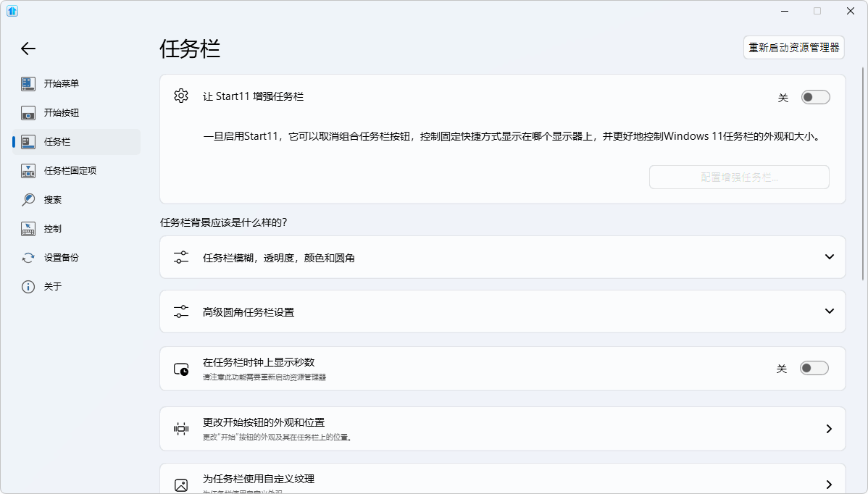
Task: Click 重新启动资源管理器 button
Action: click(x=793, y=48)
